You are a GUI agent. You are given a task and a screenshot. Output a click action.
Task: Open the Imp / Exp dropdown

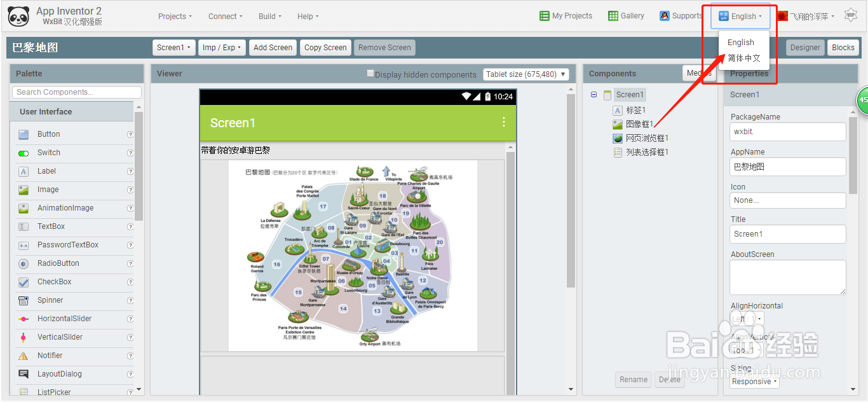[x=222, y=48]
